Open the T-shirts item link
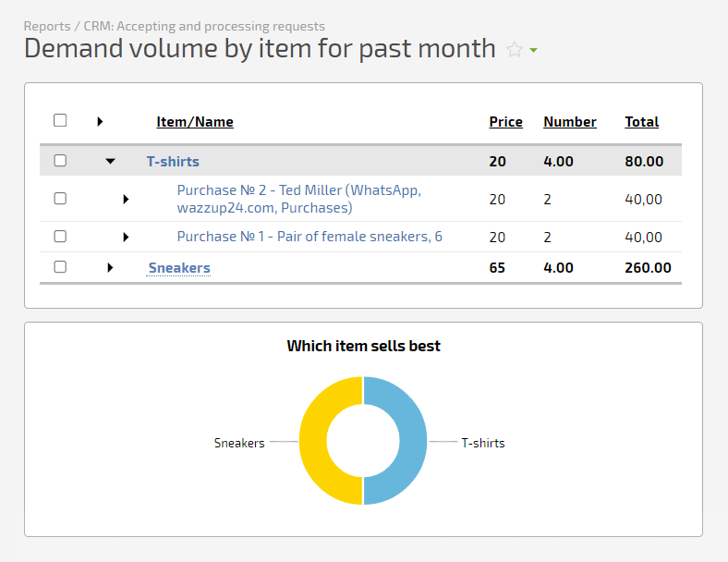 pos(173,161)
